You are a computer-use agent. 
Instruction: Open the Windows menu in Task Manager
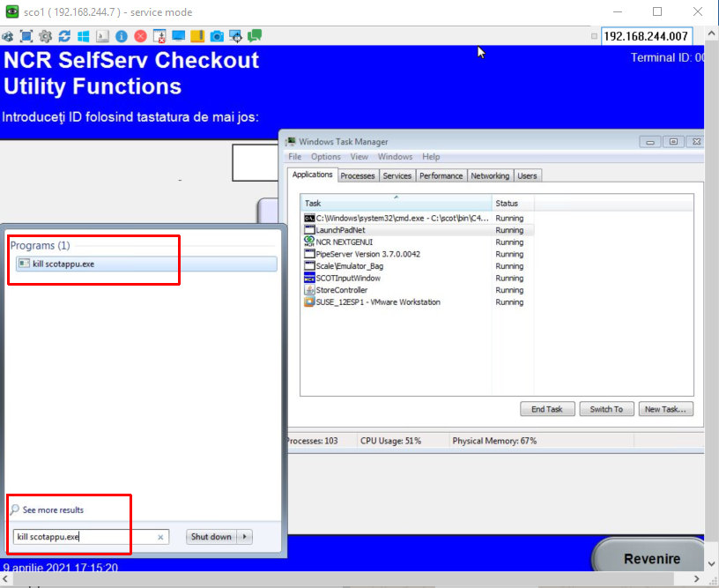[395, 156]
